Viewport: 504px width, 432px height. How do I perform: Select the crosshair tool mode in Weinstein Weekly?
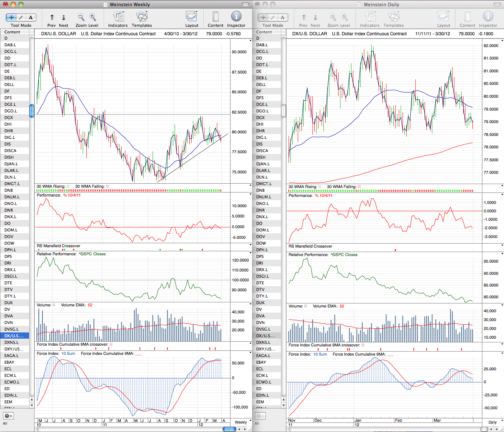[11, 17]
